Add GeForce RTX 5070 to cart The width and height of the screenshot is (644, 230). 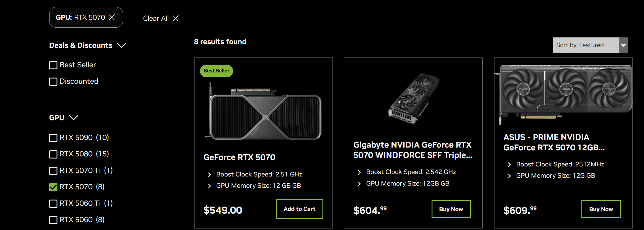[299, 209]
